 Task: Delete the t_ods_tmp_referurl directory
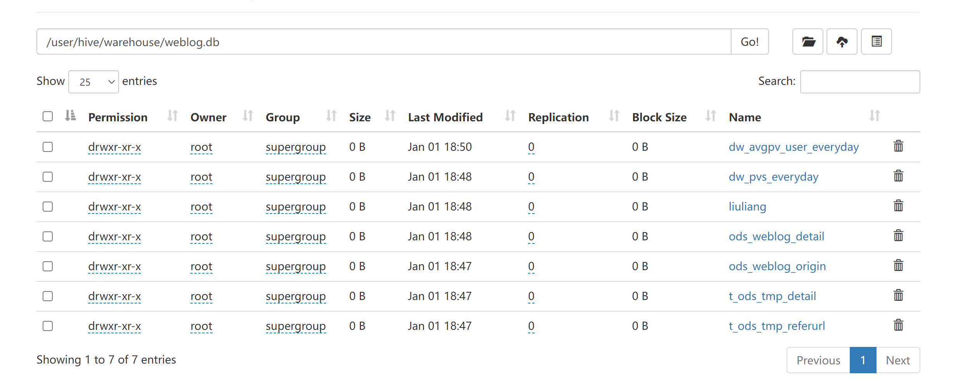point(898,326)
